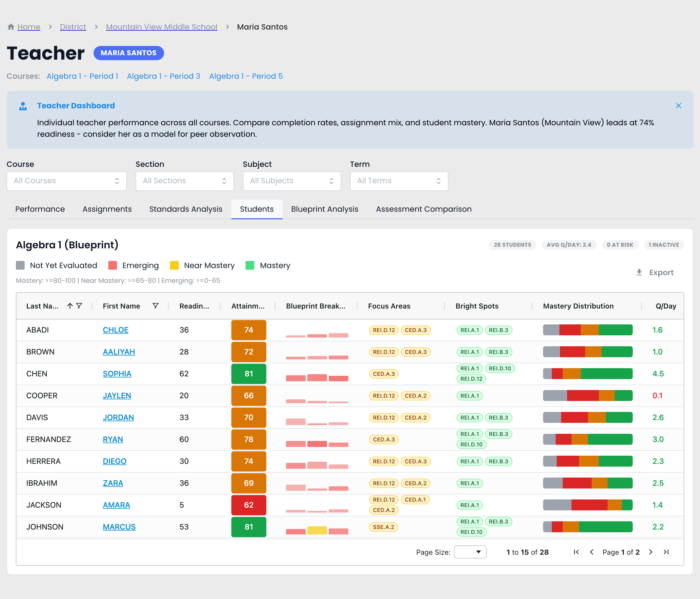This screenshot has width=700, height=599.
Task: Dismiss the Teacher Dashboard info banner
Action: (x=678, y=106)
